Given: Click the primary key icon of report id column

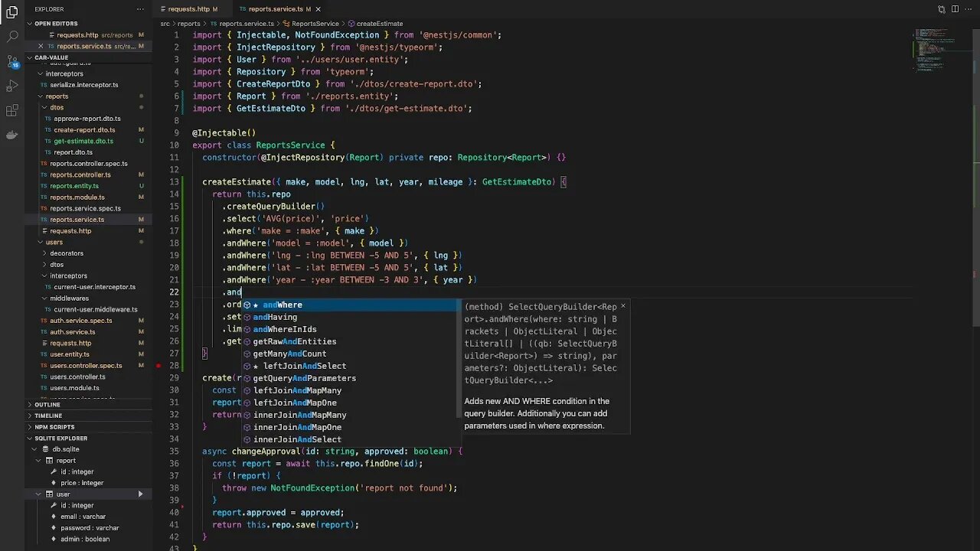Looking at the screenshot, I should 55,472.
